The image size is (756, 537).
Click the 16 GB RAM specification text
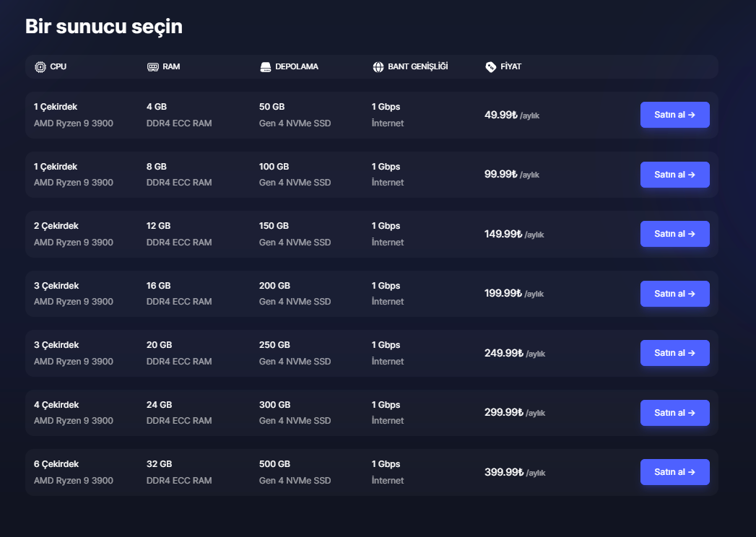[159, 285]
